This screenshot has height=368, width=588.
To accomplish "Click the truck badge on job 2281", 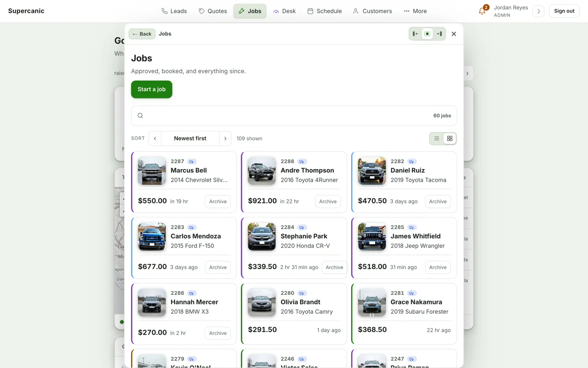I will tap(412, 293).
